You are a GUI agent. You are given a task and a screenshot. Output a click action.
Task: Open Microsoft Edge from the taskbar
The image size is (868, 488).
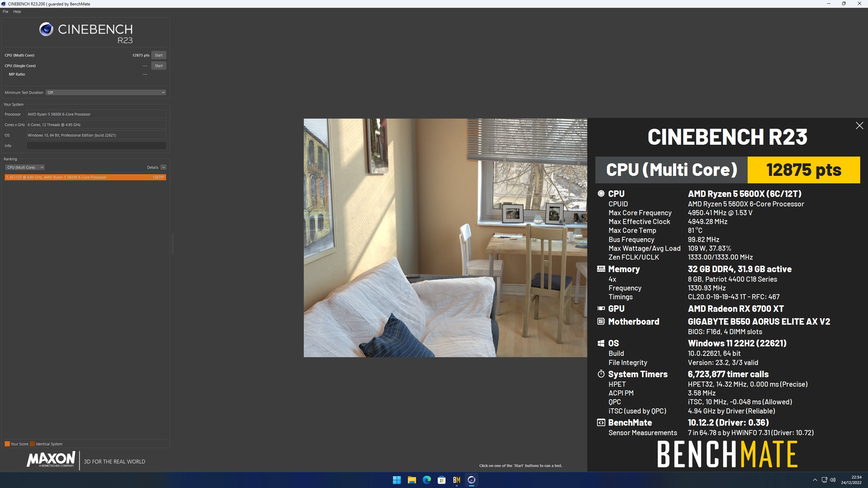coord(427,480)
